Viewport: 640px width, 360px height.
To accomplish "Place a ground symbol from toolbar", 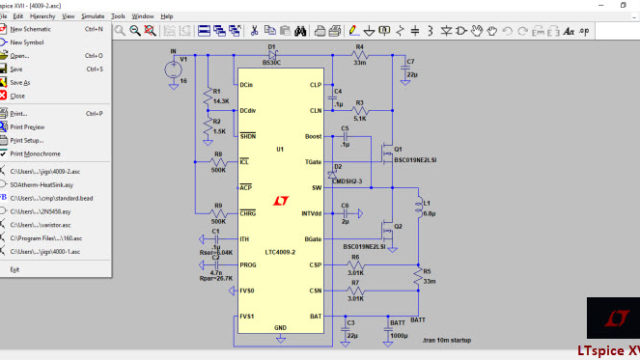I will [x=369, y=31].
